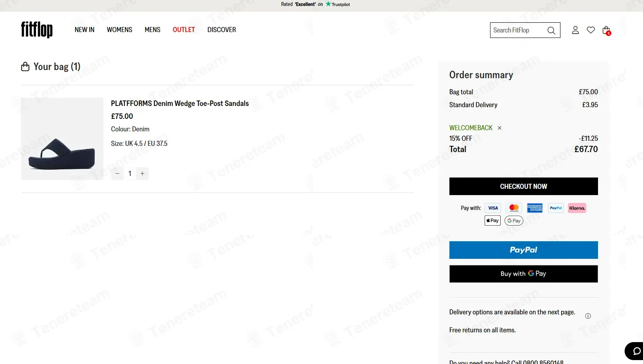Image resolution: width=643 pixels, height=364 pixels.
Task: Click the search magnifier icon
Action: click(x=551, y=30)
